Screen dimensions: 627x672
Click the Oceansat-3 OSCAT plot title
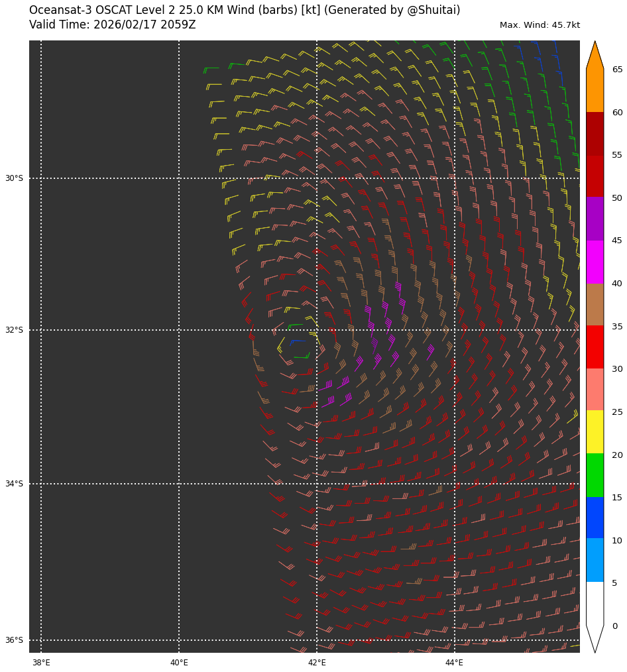(245, 11)
